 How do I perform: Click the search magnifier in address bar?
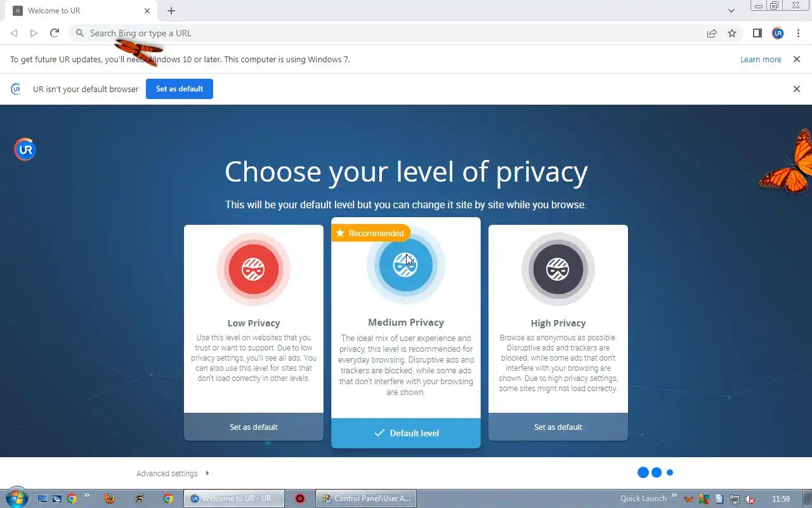(80, 33)
